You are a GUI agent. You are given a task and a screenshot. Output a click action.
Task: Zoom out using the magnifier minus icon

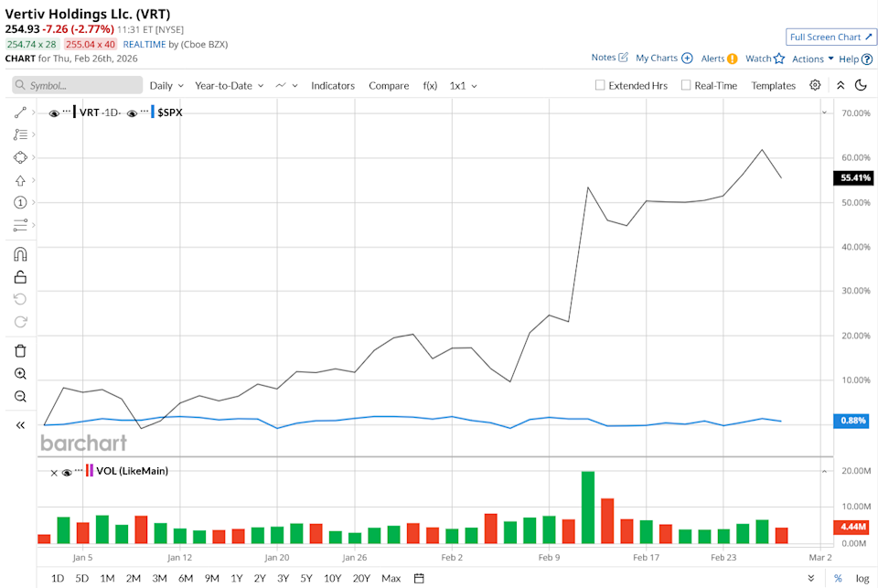[20, 397]
